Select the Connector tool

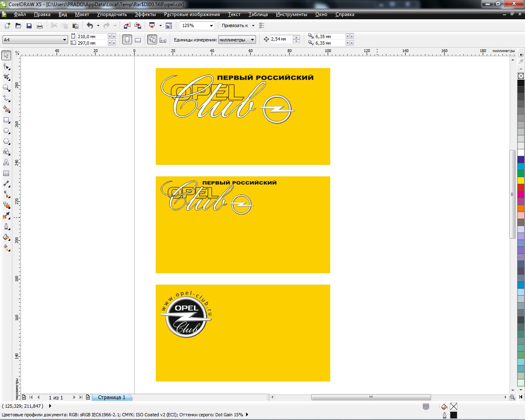tap(6, 194)
